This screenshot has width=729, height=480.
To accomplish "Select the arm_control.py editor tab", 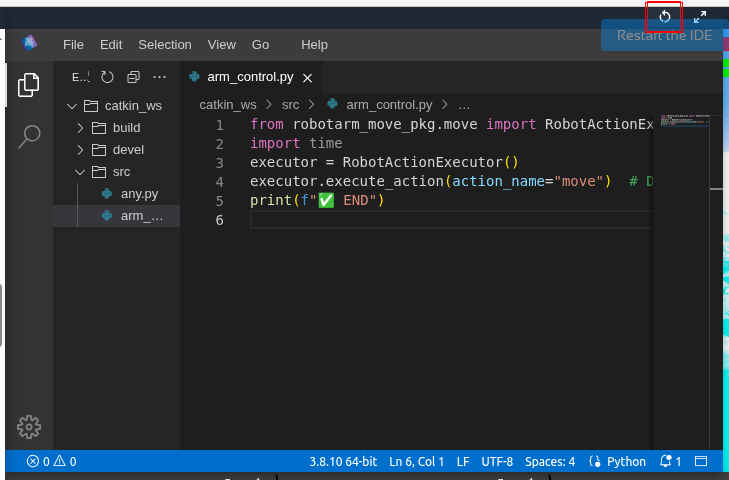I will [250, 77].
